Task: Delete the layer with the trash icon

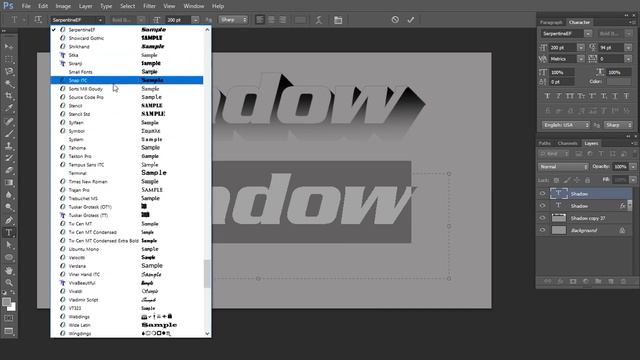Action: (623, 281)
